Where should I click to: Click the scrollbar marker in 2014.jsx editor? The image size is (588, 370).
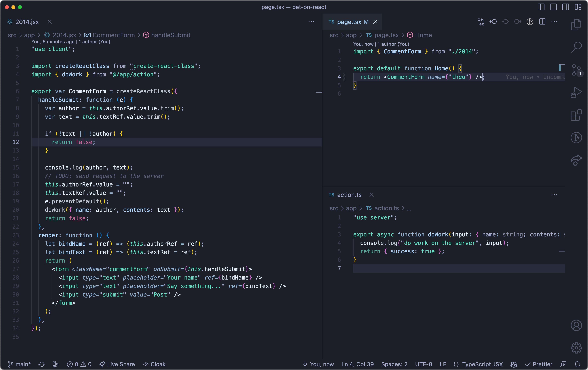point(319,92)
